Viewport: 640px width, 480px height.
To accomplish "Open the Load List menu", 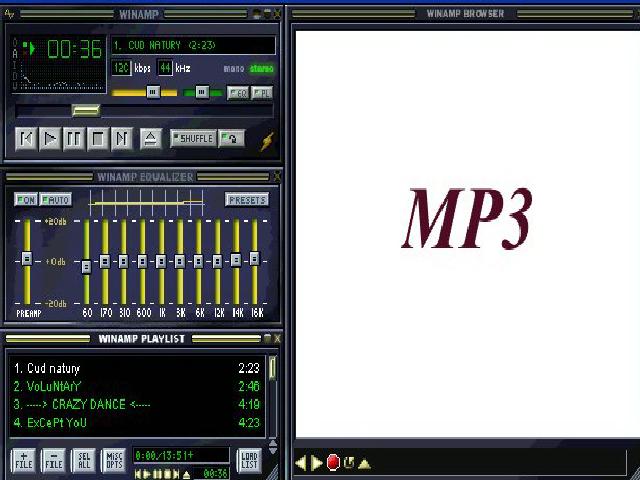I will (x=248, y=460).
